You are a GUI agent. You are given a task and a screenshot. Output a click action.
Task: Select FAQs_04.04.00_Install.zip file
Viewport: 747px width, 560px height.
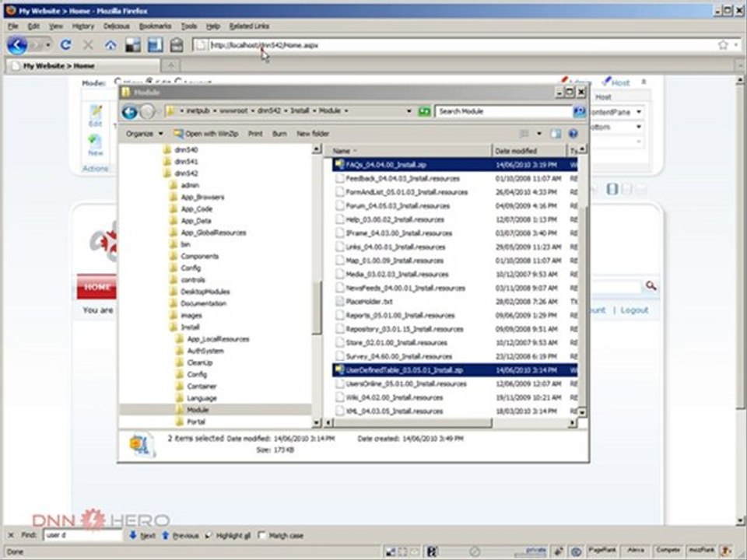coord(386,165)
